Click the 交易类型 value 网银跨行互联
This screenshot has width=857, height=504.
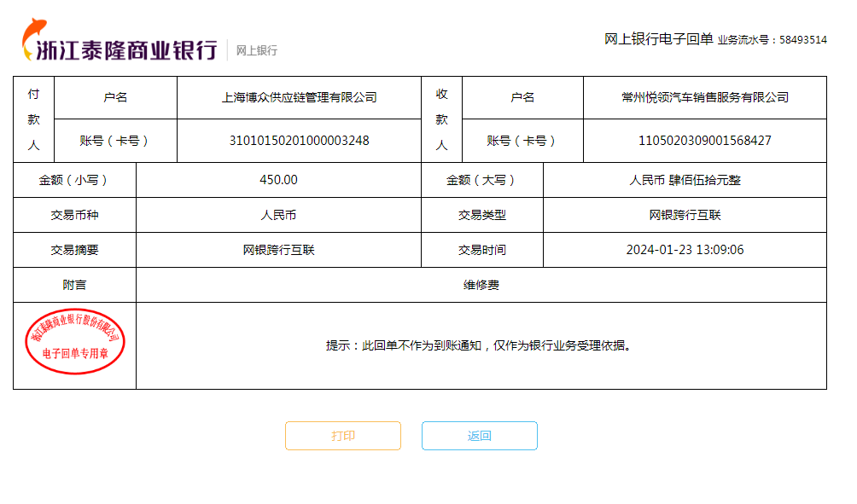(685, 215)
